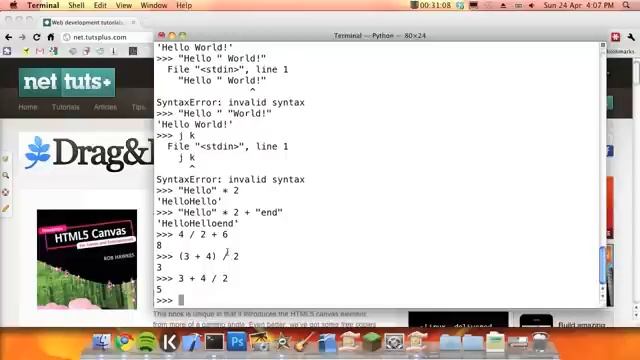The height and width of the screenshot is (360, 640).
Task: Open Minecraft grass block icon in dock
Action: click(x=372, y=342)
